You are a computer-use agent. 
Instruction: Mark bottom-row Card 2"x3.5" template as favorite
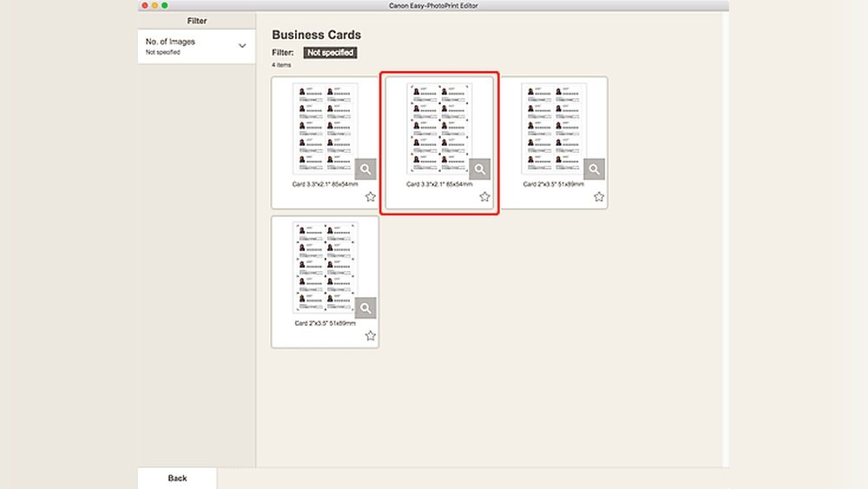371,336
